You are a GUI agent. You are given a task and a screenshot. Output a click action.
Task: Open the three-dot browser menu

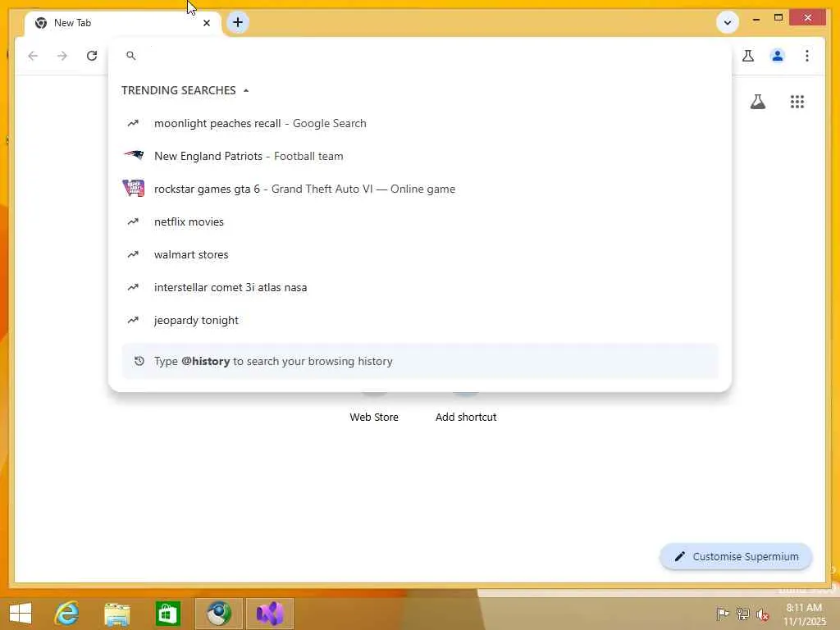tap(807, 56)
